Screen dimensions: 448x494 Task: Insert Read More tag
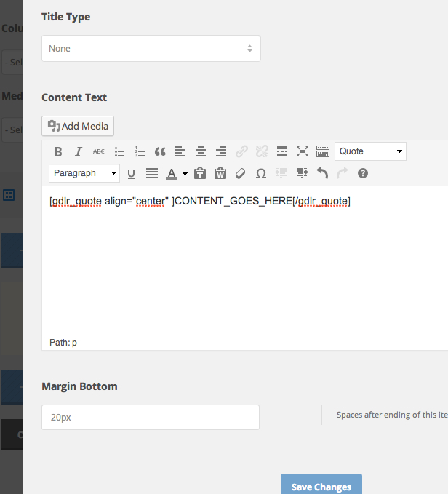click(x=283, y=151)
